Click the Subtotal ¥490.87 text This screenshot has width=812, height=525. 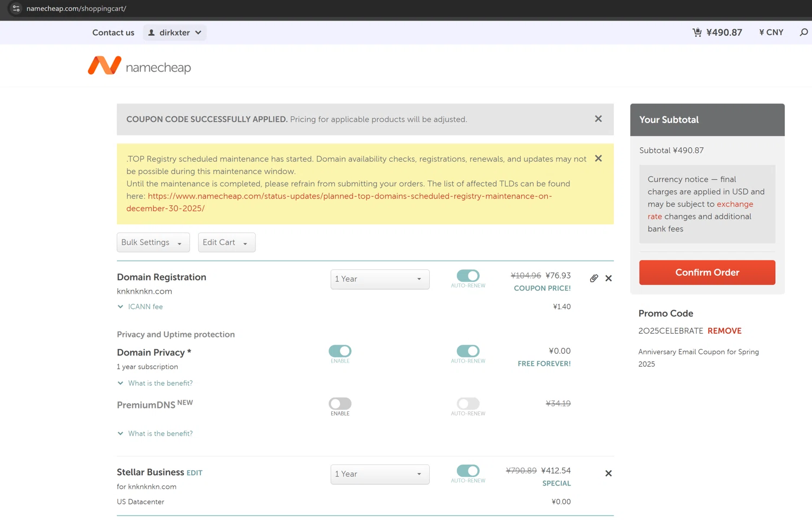click(x=671, y=151)
